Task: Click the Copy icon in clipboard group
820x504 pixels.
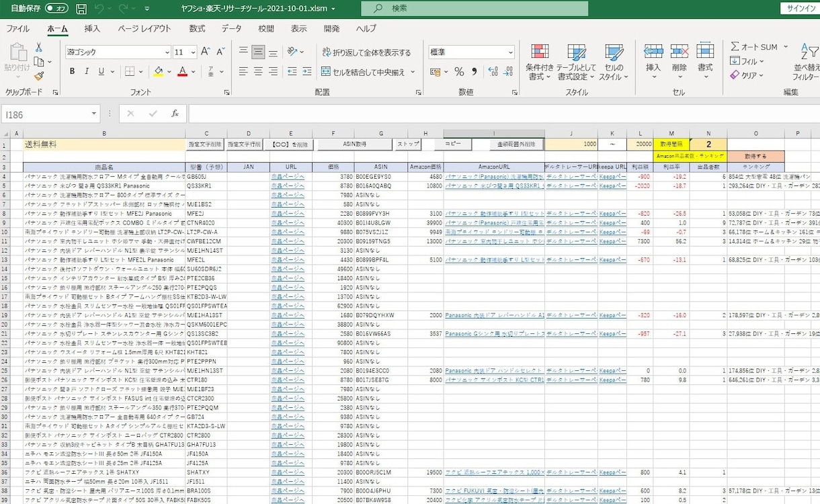Action: click(39, 62)
